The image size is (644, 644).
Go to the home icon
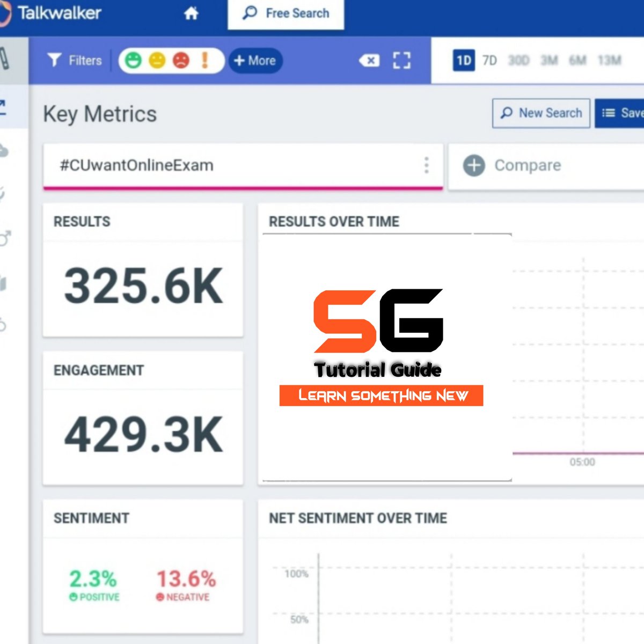click(191, 13)
